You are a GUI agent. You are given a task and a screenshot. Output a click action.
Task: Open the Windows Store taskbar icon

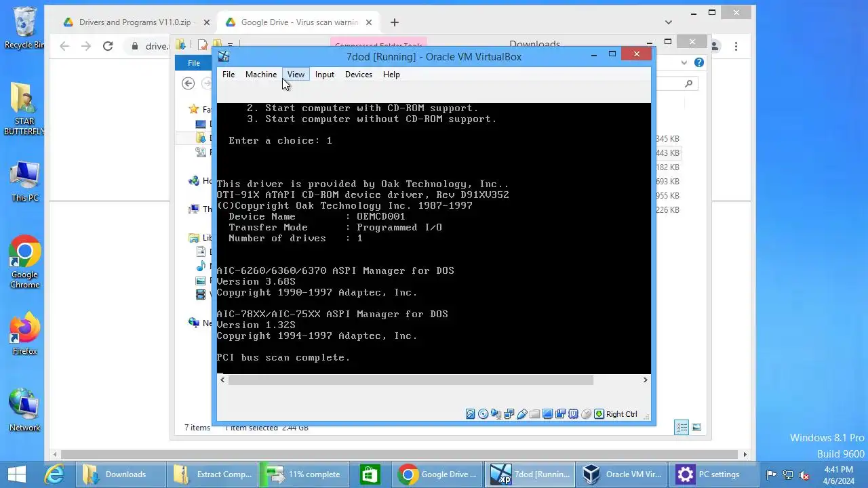click(370, 474)
